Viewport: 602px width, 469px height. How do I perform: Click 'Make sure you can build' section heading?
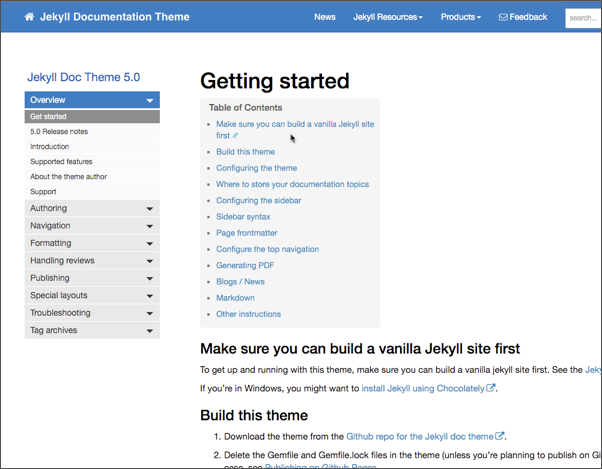[360, 348]
